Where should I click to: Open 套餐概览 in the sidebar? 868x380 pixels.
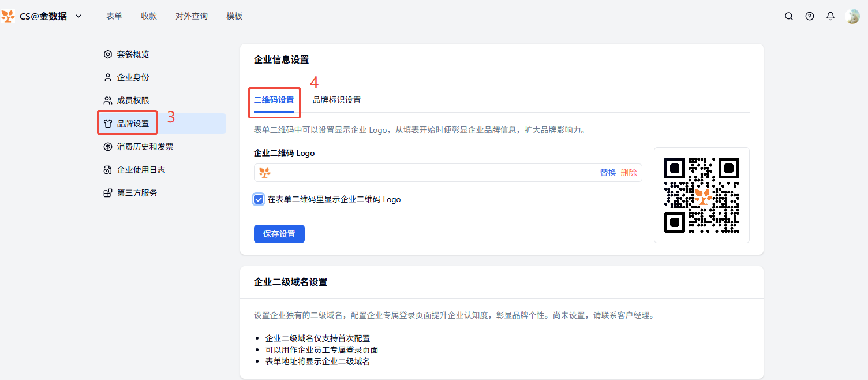click(133, 54)
